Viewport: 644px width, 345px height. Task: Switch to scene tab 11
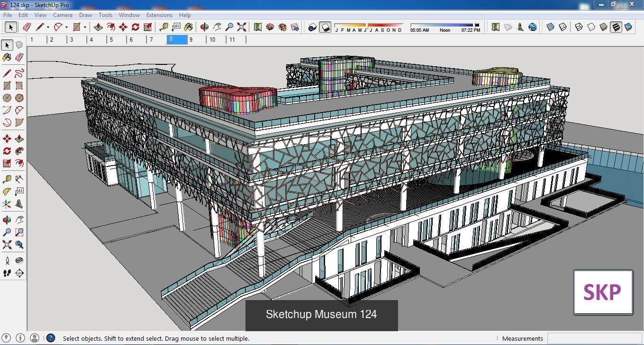pos(236,40)
